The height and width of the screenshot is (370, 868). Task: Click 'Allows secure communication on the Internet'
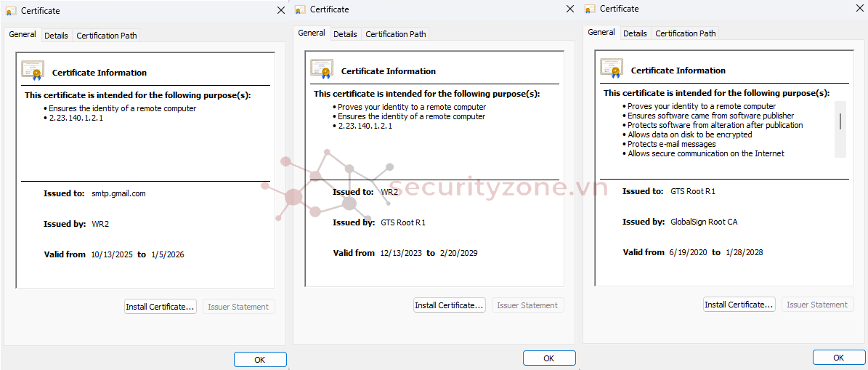pyautogui.click(x=704, y=153)
